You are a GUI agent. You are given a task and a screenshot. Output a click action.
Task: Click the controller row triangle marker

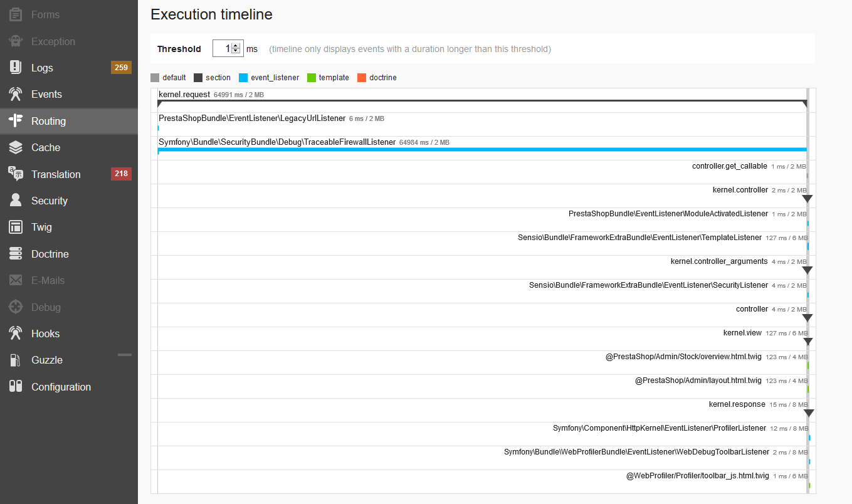click(x=807, y=318)
